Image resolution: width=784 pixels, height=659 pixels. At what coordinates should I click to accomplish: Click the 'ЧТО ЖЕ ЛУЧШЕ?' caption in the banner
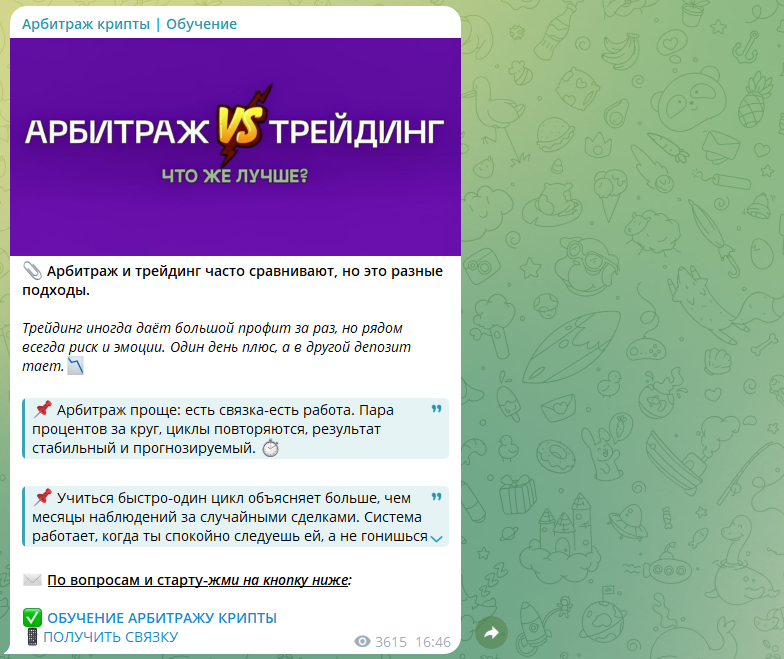(x=235, y=176)
